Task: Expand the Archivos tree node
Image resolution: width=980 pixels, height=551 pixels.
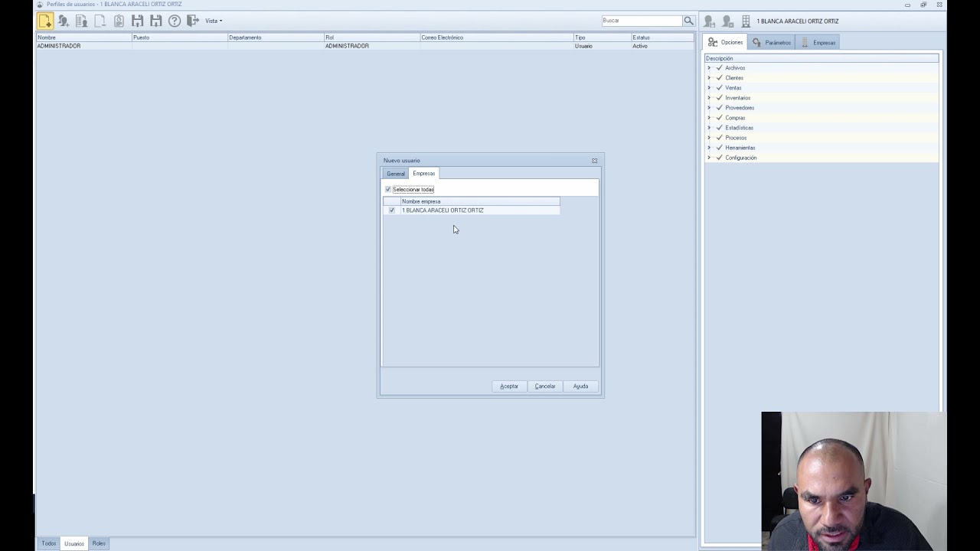Action: (709, 68)
